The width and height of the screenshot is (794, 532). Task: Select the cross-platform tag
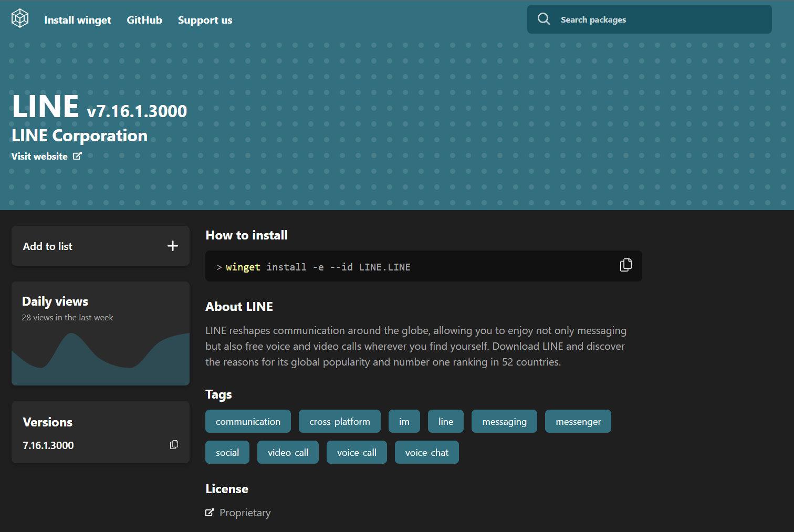(x=339, y=422)
